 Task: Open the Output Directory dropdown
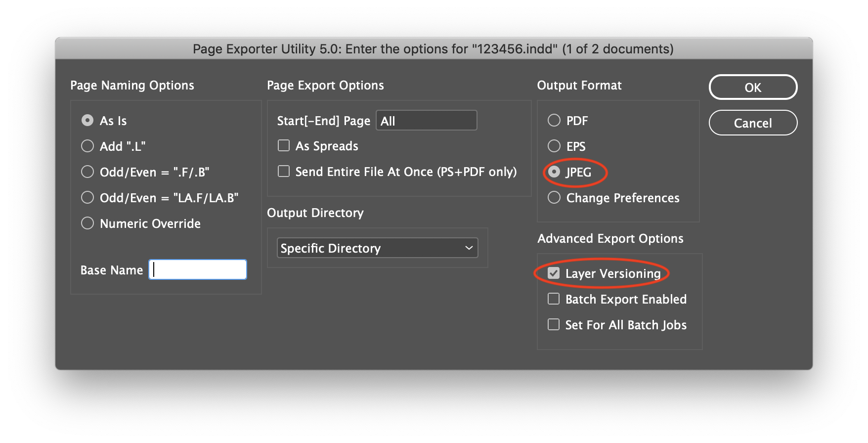(377, 248)
